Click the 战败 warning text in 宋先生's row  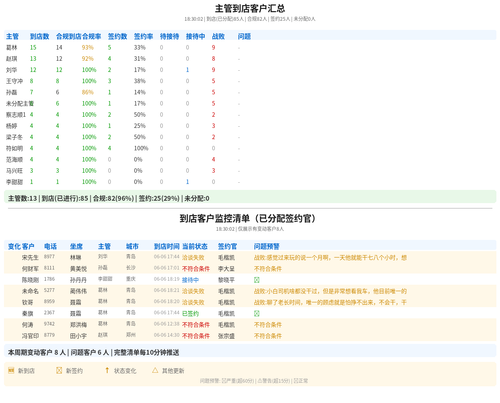[330, 258]
